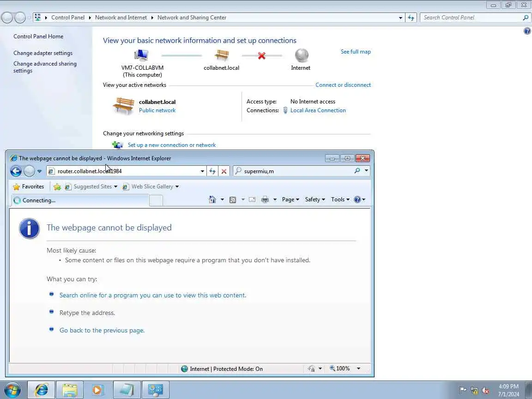Click the VM7-COLLABVM computer icon
Image resolution: width=532 pixels, height=399 pixels.
click(x=141, y=55)
